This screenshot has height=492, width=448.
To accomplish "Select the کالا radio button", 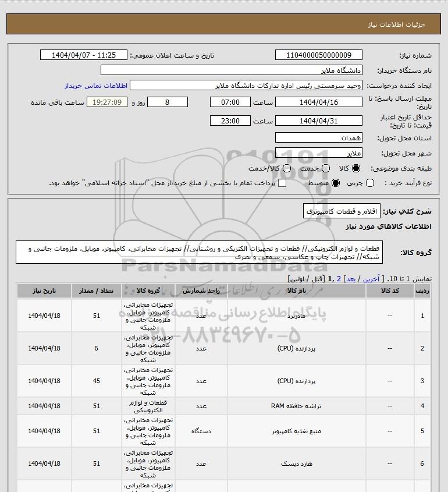I will pos(356,168).
